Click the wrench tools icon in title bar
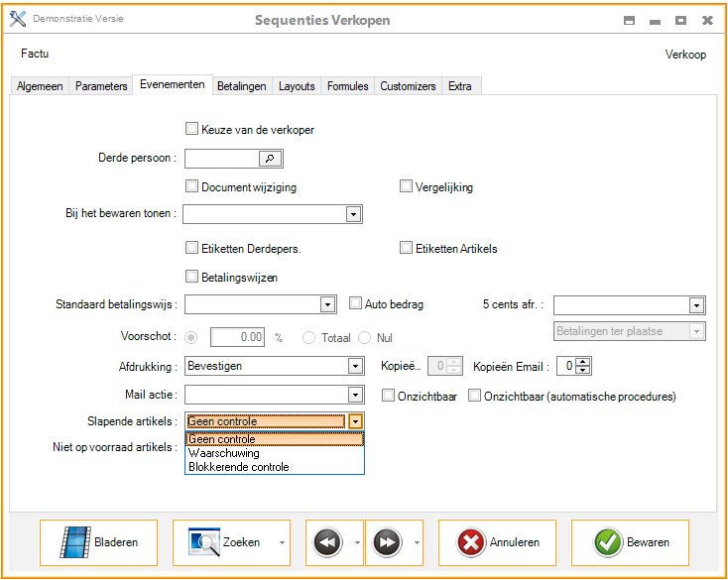Screen dimensions: 728x580 (17, 20)
